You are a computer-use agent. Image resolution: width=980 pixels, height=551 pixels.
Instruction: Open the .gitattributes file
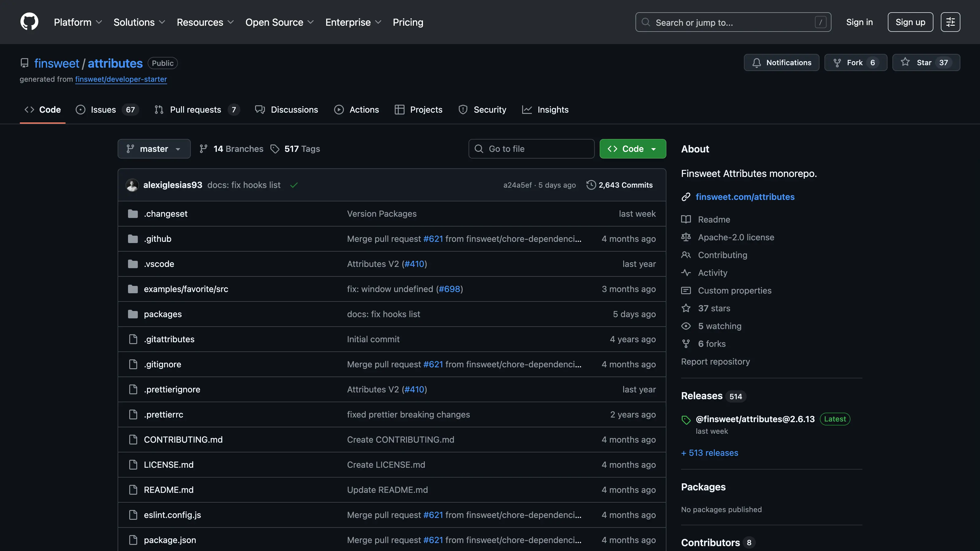click(169, 339)
